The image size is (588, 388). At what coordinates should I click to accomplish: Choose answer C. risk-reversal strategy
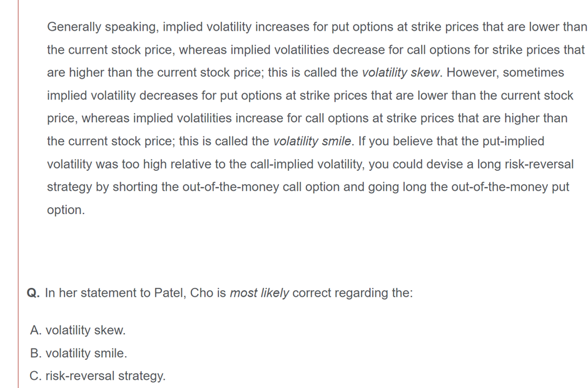click(98, 376)
